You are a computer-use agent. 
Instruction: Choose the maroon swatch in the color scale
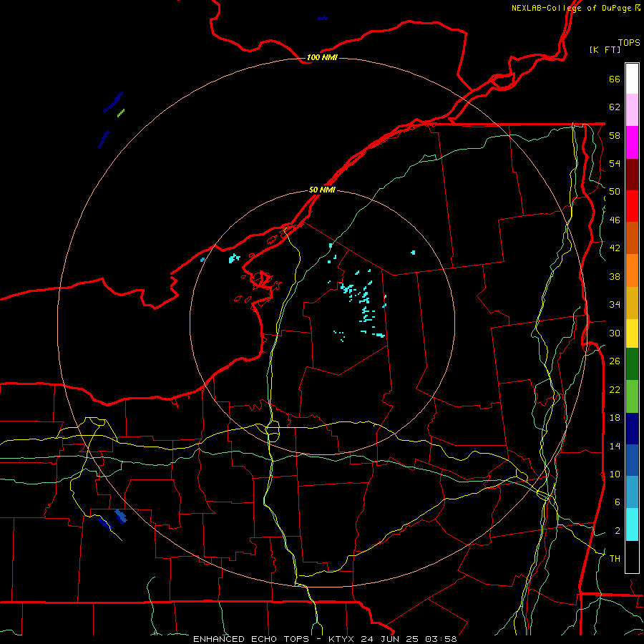pos(632,174)
